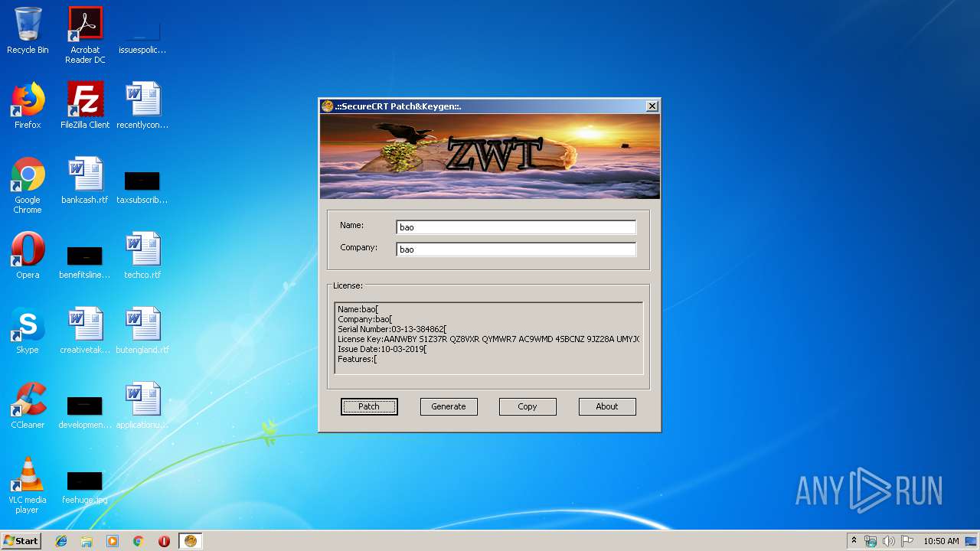Open Internet Explorer in taskbar
The image size is (980, 551).
pos(61,541)
